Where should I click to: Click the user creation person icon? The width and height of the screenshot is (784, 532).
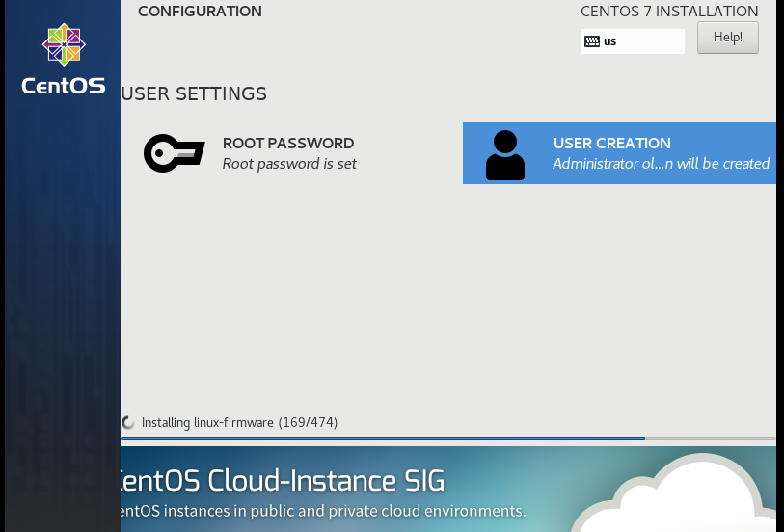click(x=505, y=155)
